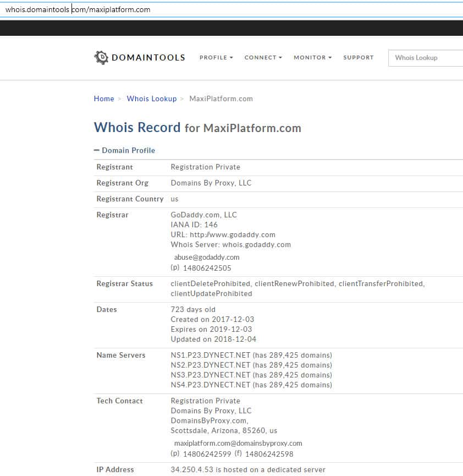This screenshot has height=476, width=463.
Task: Select the clientDeleteProhibited status text
Action: coord(210,283)
